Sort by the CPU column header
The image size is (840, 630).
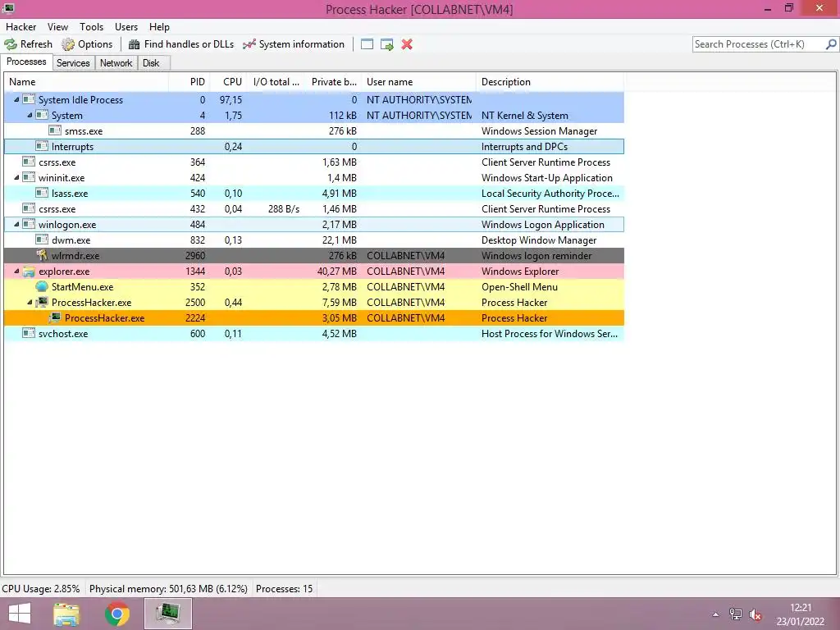point(228,82)
